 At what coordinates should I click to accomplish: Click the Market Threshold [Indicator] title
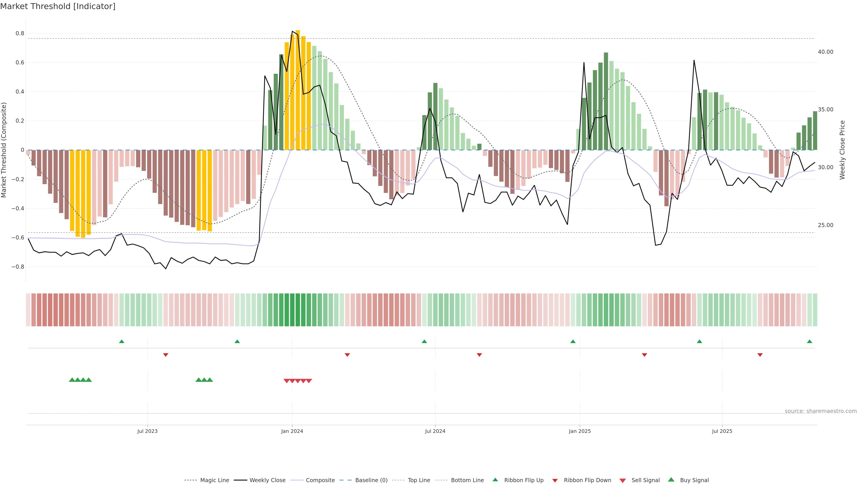pos(58,6)
